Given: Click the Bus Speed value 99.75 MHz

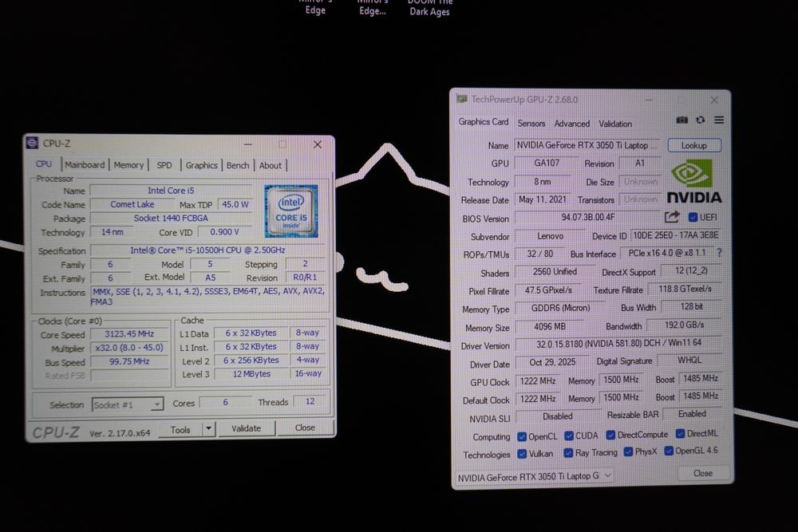Looking at the screenshot, I should (129, 361).
